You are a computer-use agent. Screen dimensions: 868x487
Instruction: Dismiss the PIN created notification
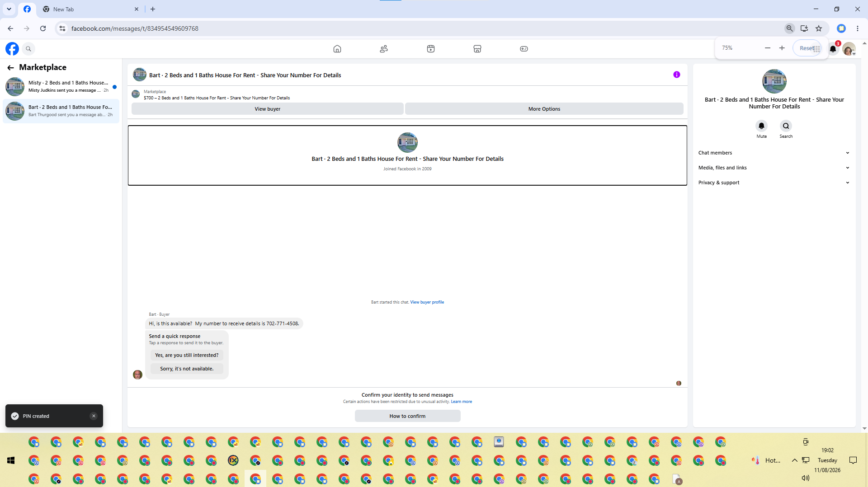click(94, 416)
